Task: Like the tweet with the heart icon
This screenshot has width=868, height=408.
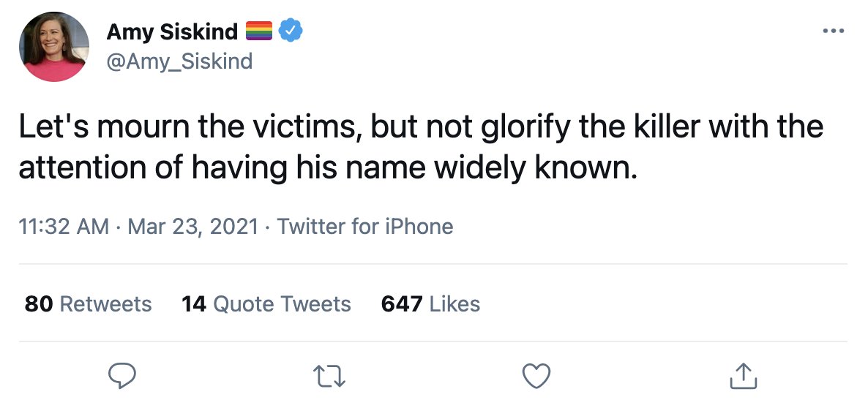Action: click(536, 376)
